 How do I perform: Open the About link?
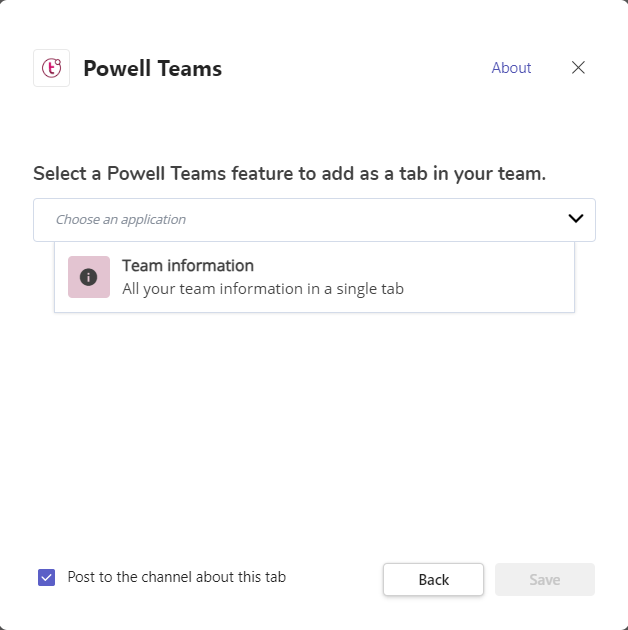(x=511, y=68)
